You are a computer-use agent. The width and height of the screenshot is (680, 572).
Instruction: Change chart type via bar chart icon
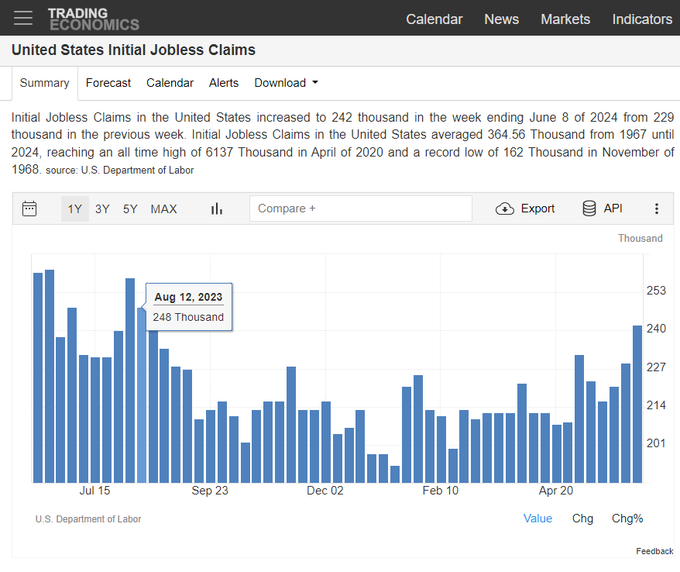pyautogui.click(x=216, y=209)
